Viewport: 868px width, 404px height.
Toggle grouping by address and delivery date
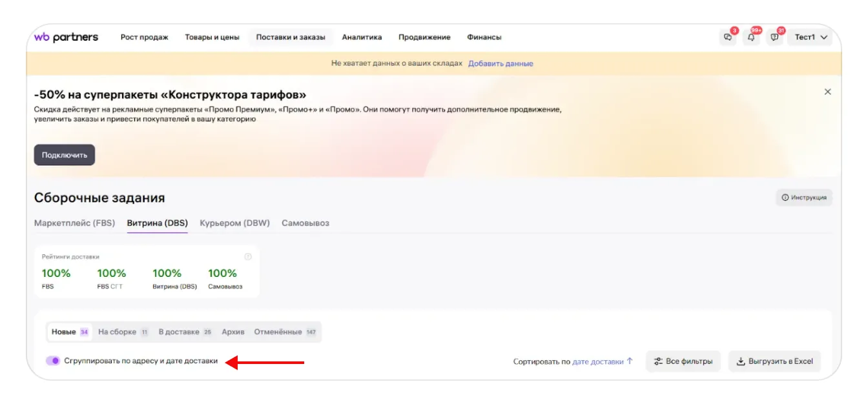tap(53, 361)
